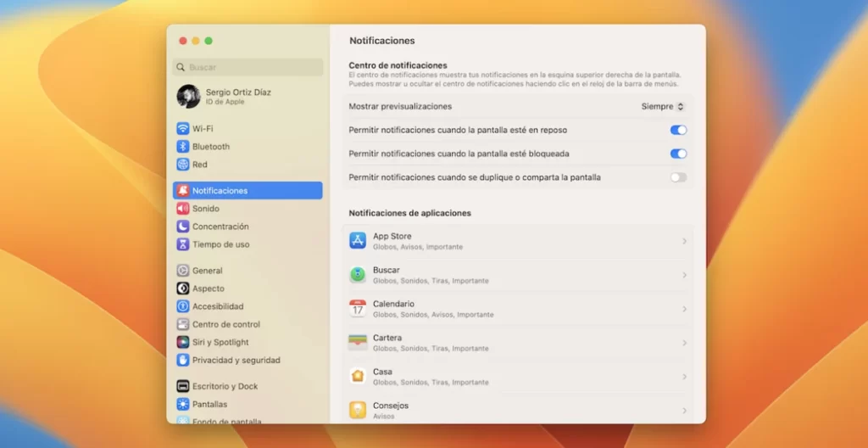Image resolution: width=868 pixels, height=448 pixels.
Task: Click the Wi-Fi icon in sidebar
Action: click(183, 129)
